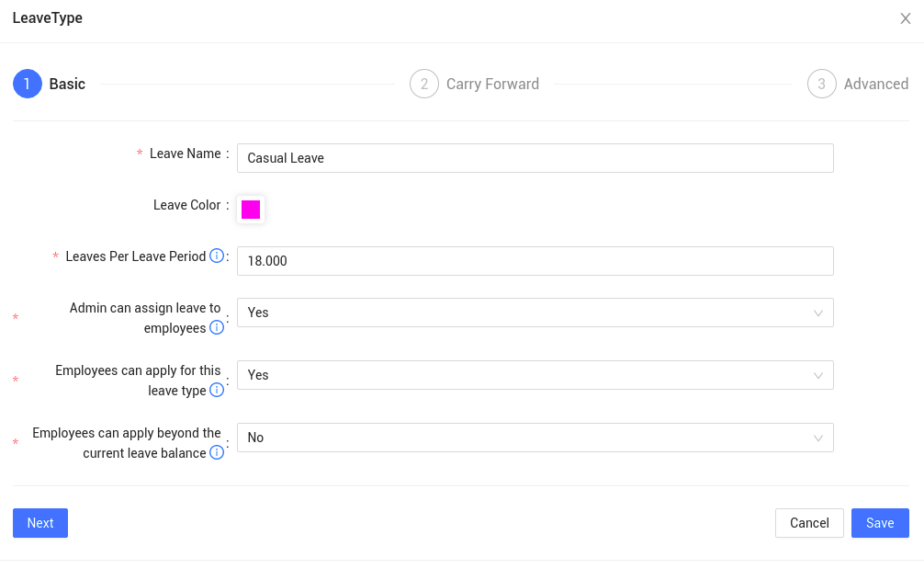Screen dimensions: 924x569
Task: Select the Basic step label
Action: coord(67,84)
